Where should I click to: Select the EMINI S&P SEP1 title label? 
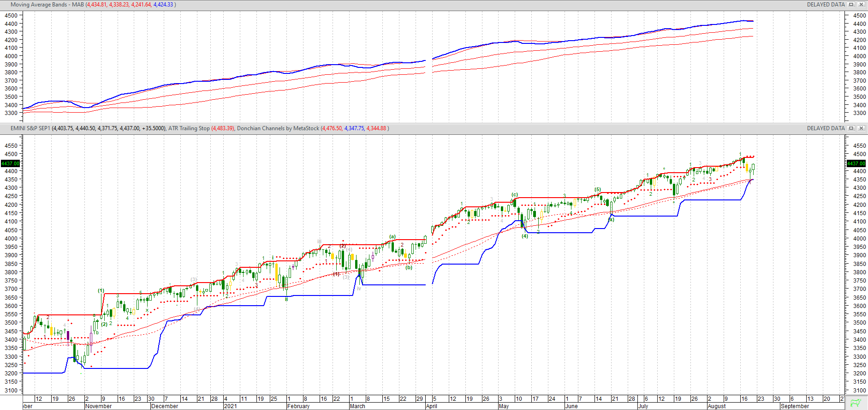click(30, 128)
